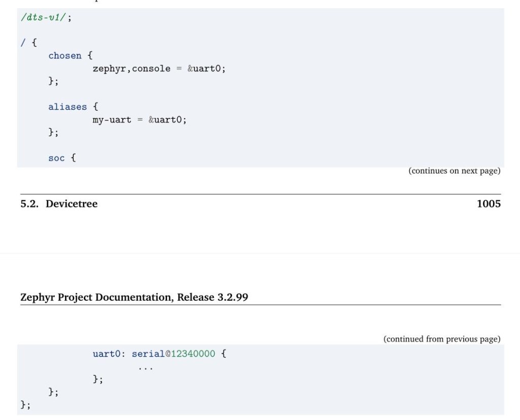This screenshot has width=520, height=420.
Task: Click the "zephyr,console" property name
Action: (131, 68)
